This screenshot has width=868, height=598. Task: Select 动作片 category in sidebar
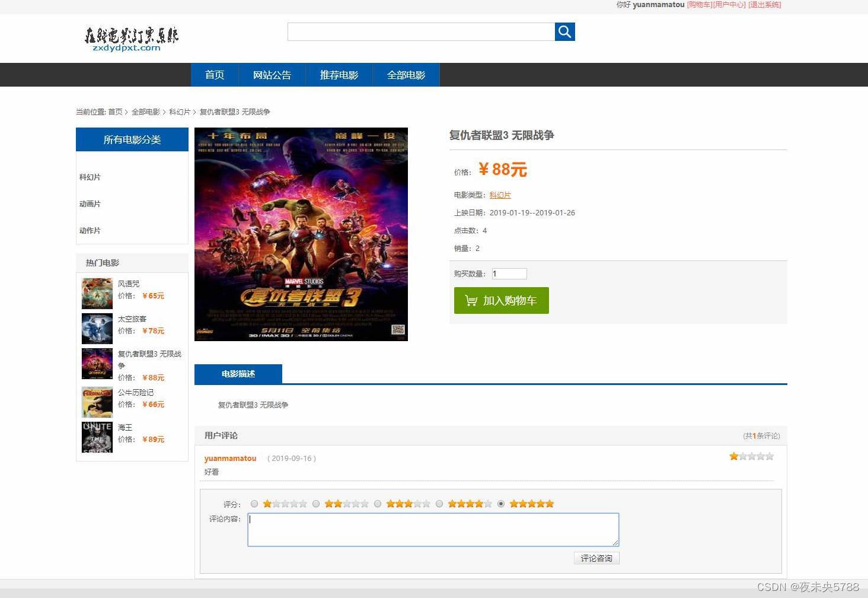[x=90, y=230]
